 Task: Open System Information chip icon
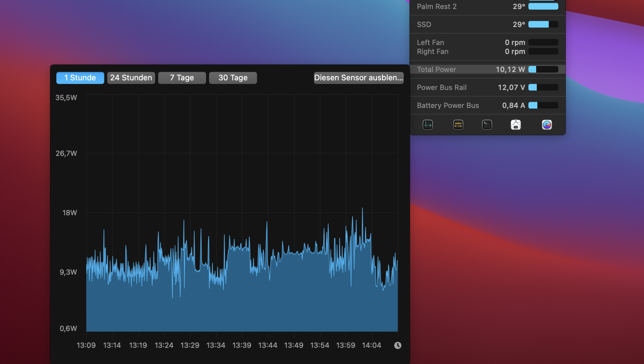[516, 125]
